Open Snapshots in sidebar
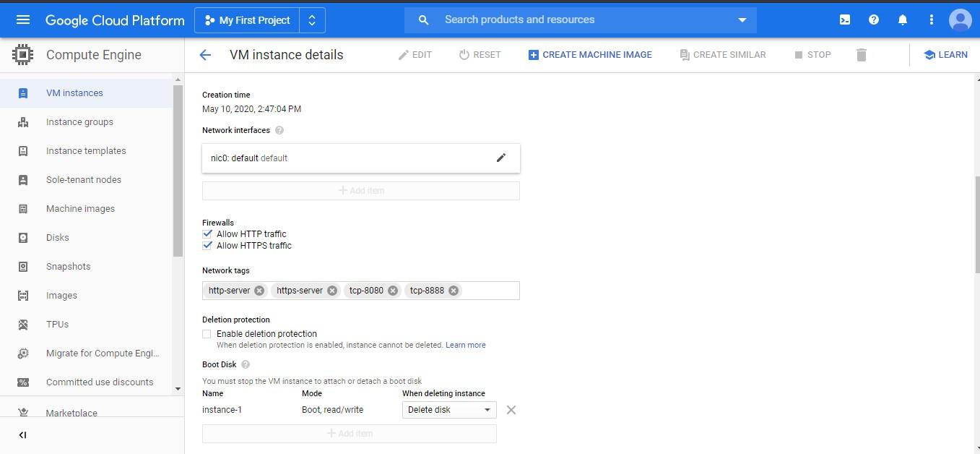 click(x=87, y=267)
